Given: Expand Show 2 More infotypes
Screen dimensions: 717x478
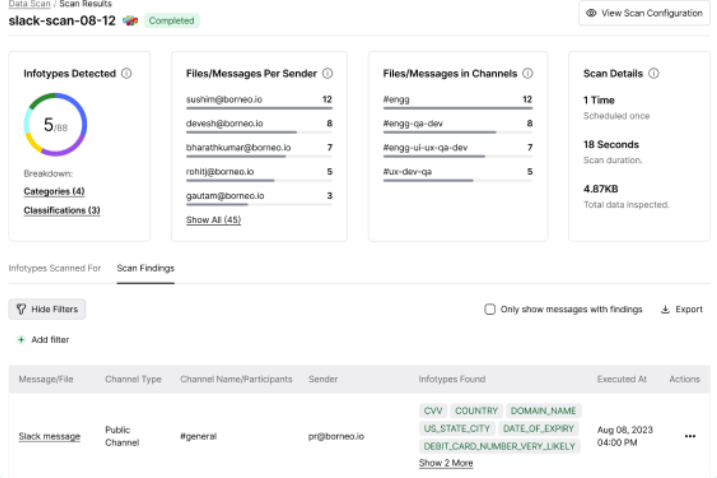Looking at the screenshot, I should [x=445, y=463].
